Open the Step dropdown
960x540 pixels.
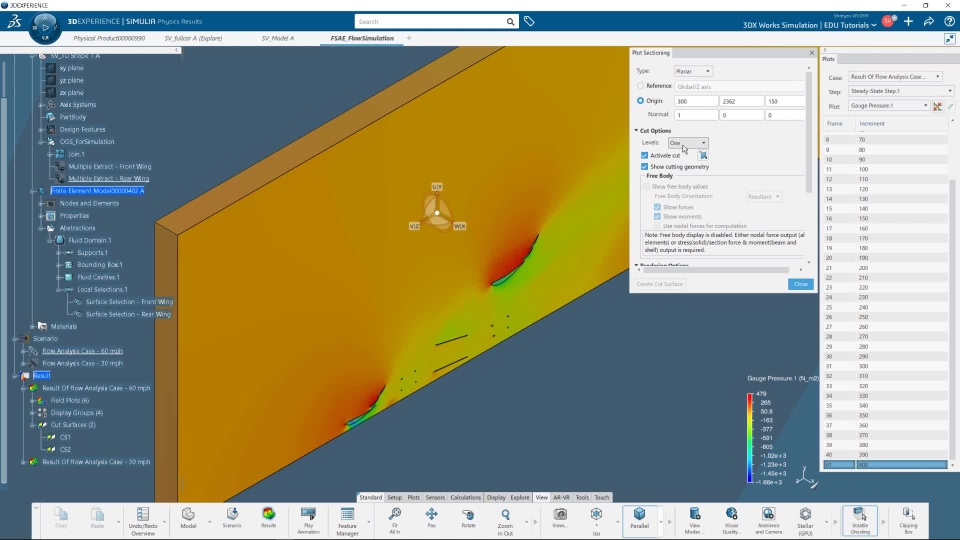(901, 91)
